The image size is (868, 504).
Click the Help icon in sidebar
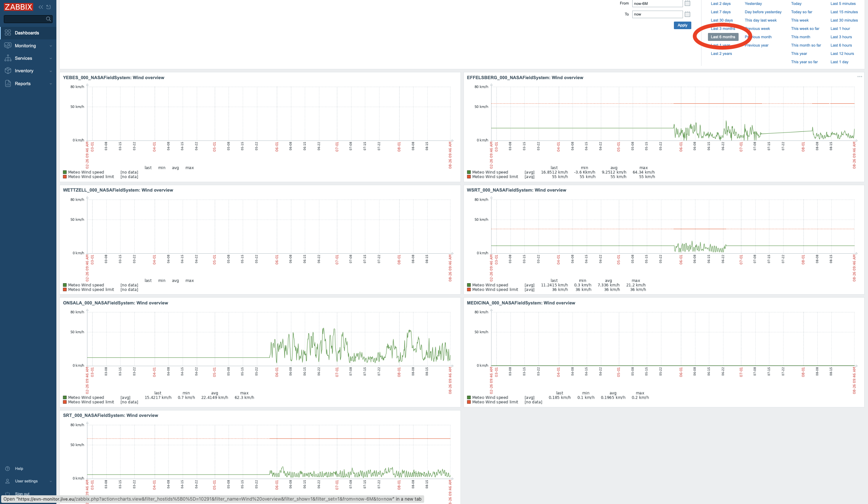coord(8,468)
